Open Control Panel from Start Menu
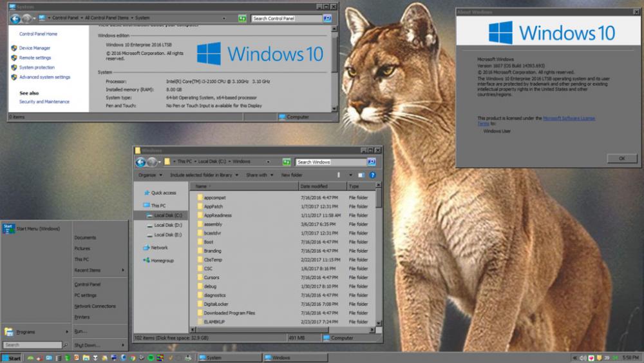 pyautogui.click(x=88, y=284)
